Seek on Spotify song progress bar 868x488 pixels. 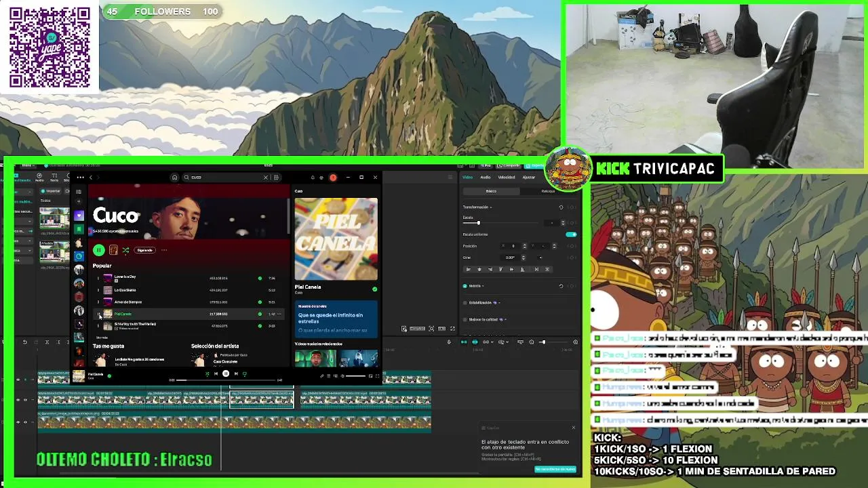pyautogui.click(x=226, y=380)
